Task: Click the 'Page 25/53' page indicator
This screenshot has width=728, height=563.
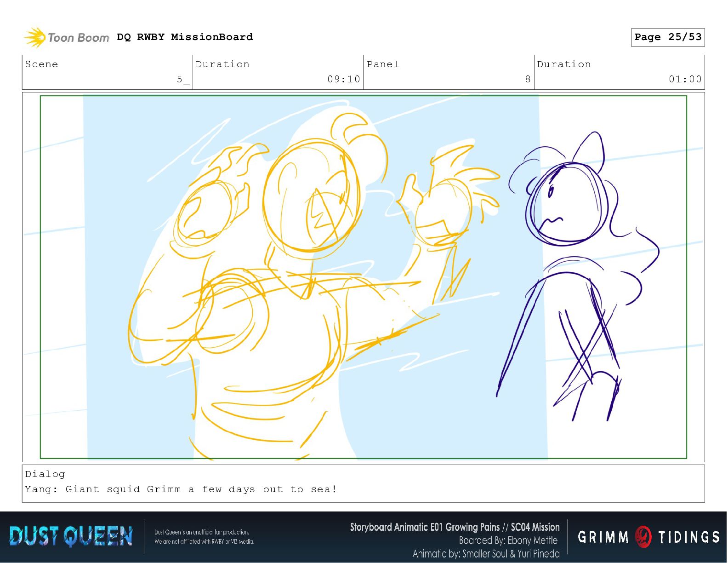Action: click(x=668, y=37)
